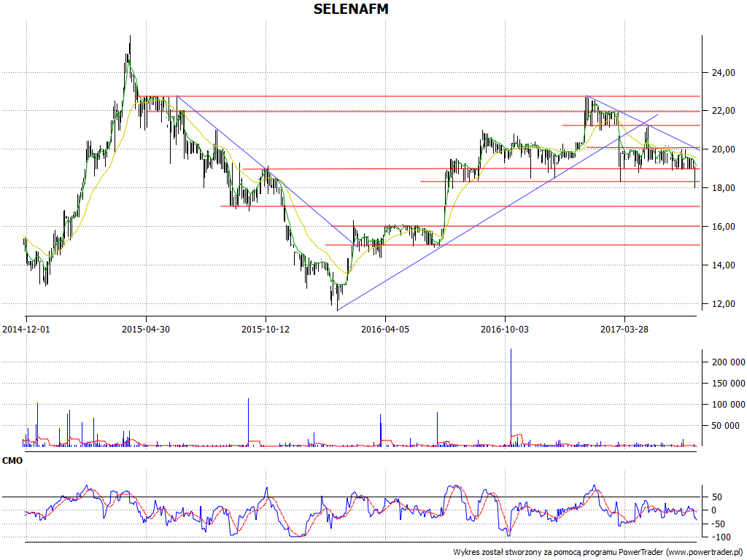Click the CMO axis value 0
The width and height of the screenshot is (747, 560).
[x=714, y=510]
